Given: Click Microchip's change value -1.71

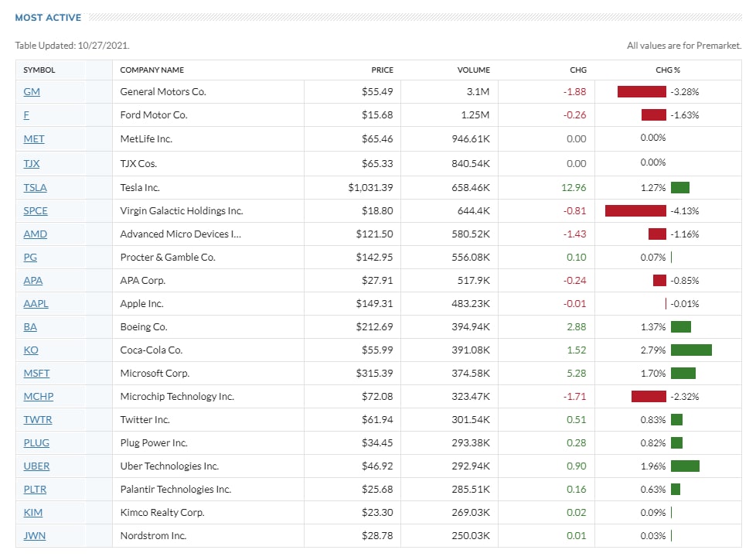Looking at the screenshot, I should click(x=574, y=396).
